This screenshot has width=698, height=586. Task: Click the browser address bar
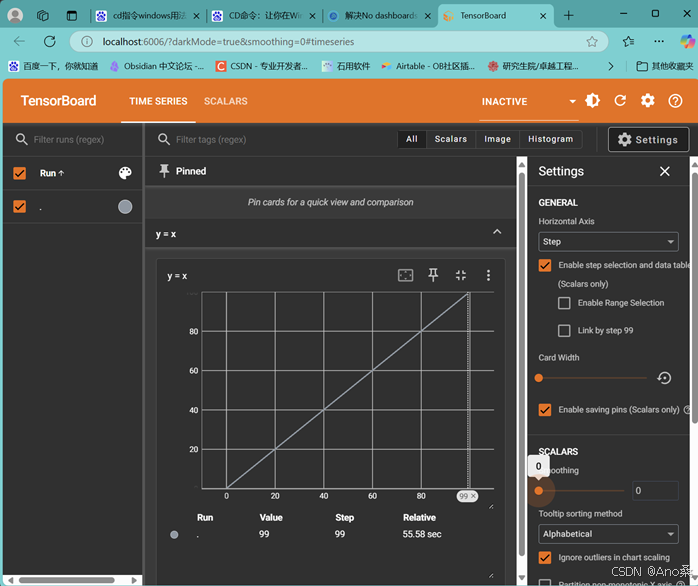(338, 41)
